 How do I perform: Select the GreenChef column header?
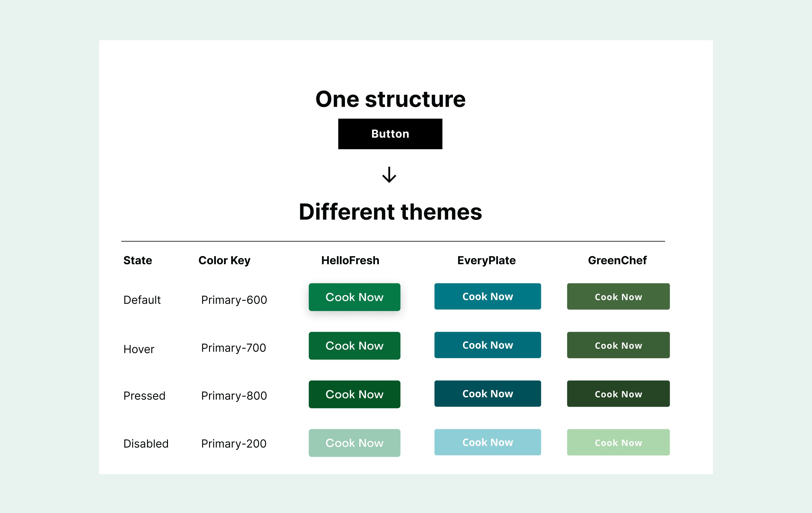coord(617,260)
